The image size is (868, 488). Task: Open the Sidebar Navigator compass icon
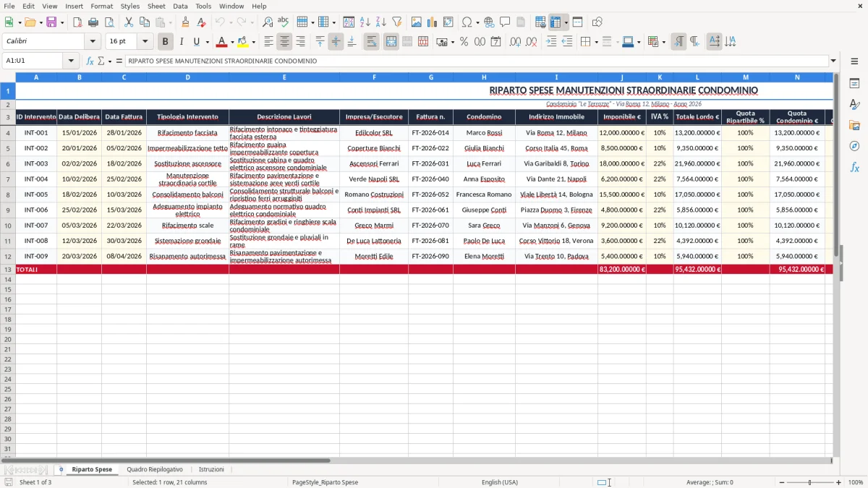tap(854, 146)
